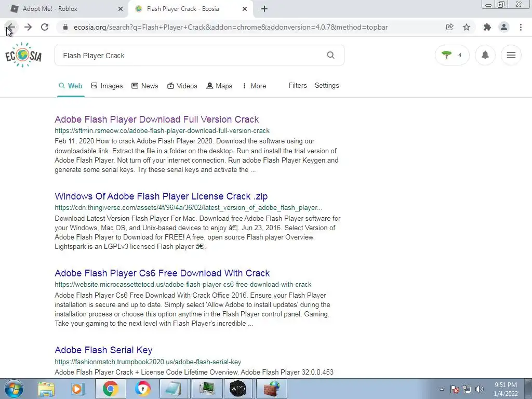Image resolution: width=532 pixels, height=399 pixels.
Task: Open search Settings
Action: [x=327, y=86]
